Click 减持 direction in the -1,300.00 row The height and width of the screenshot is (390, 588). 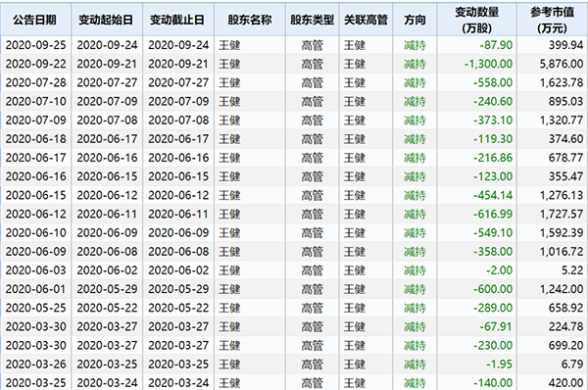coord(415,64)
